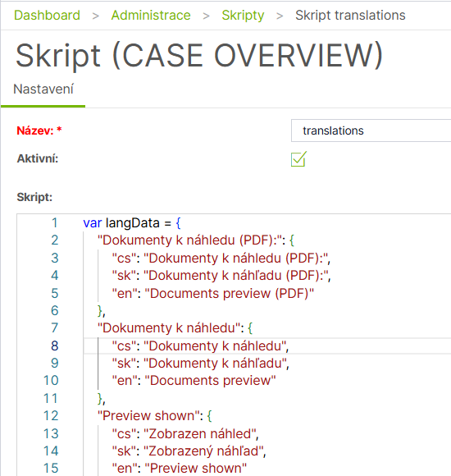Screen dimensions: 451x476
Task: Click the Název input field with translations
Action: click(x=371, y=130)
